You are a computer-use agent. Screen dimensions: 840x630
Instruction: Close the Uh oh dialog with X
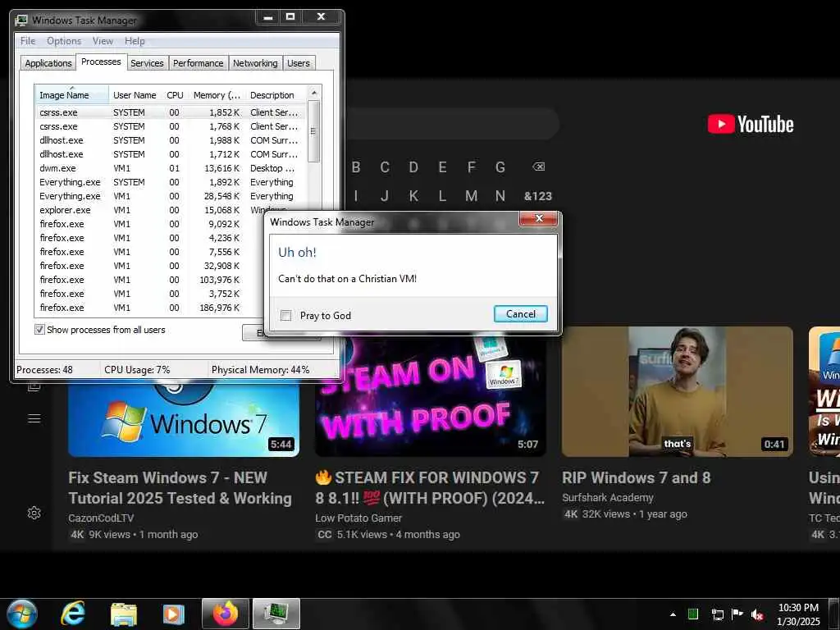pos(539,218)
